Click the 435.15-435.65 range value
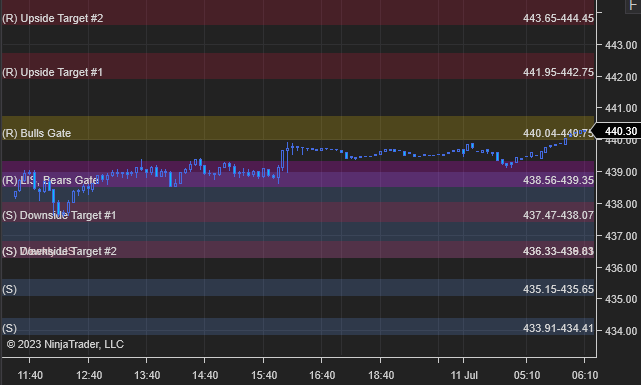 point(558,289)
